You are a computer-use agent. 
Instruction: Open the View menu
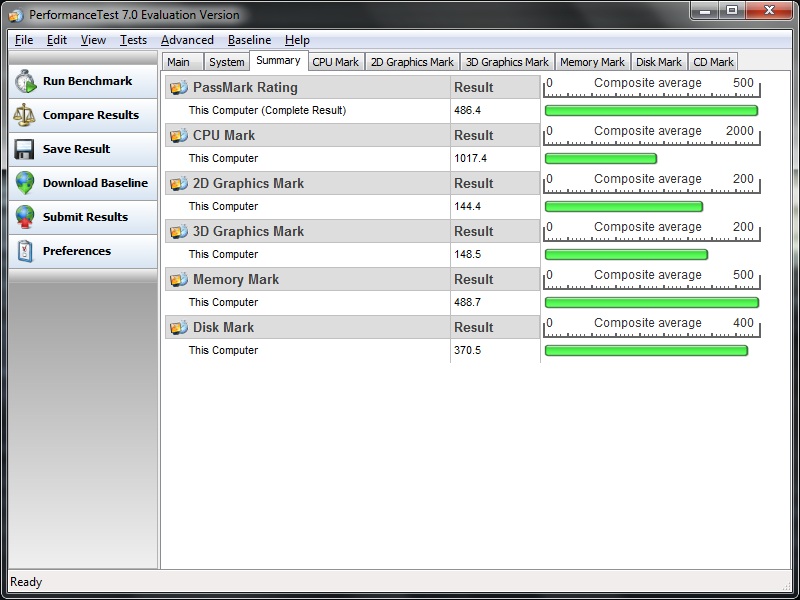click(x=93, y=40)
